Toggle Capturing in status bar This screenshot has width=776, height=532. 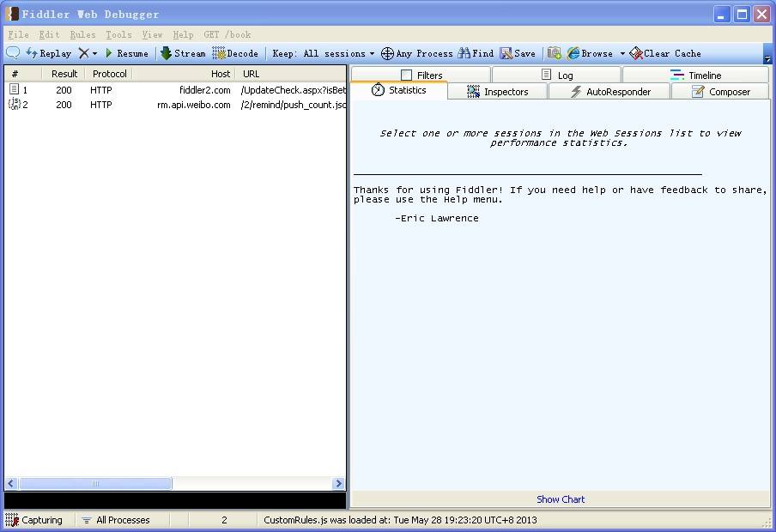pyautogui.click(x=34, y=520)
